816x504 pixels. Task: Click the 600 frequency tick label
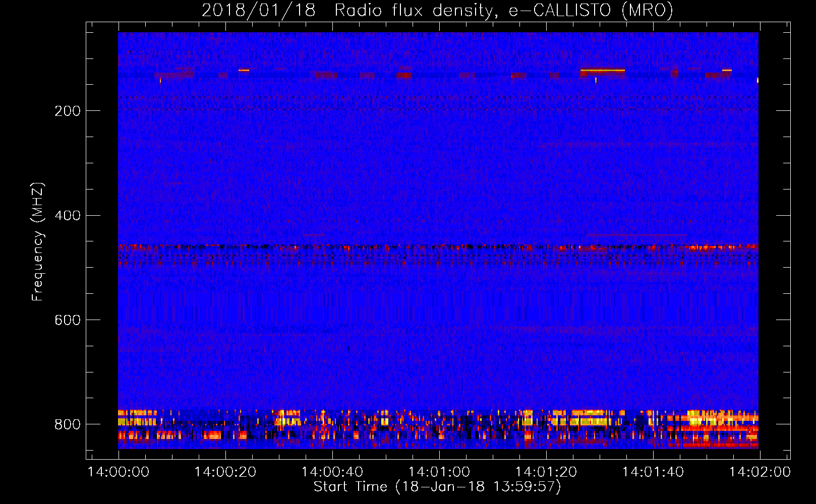pyautogui.click(x=68, y=320)
